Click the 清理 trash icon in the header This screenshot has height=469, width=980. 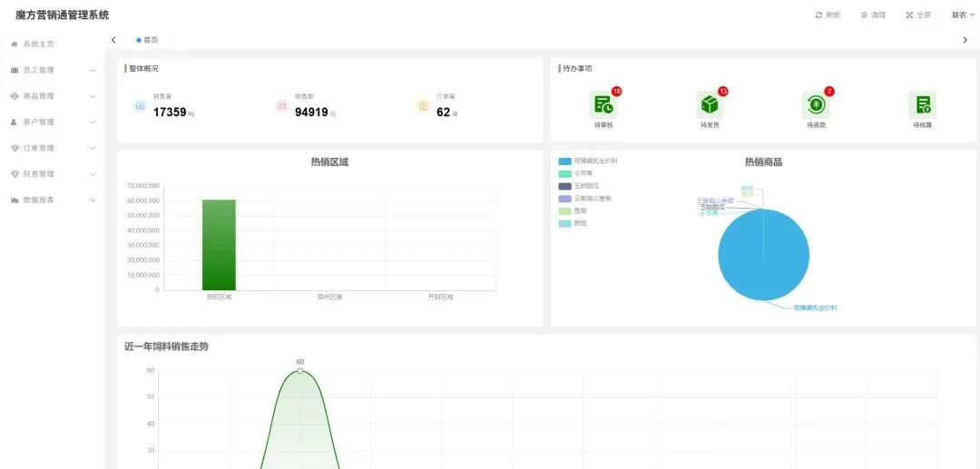tap(865, 15)
